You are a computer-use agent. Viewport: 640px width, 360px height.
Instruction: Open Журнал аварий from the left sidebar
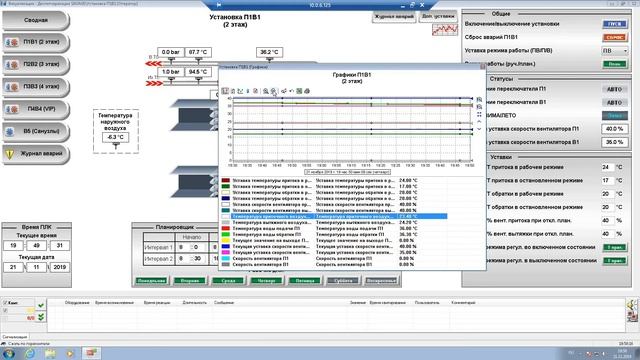(x=36, y=154)
